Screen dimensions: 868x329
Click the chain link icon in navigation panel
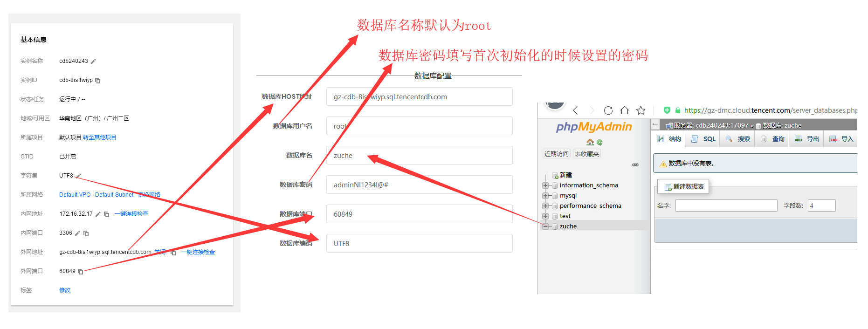coord(635,165)
